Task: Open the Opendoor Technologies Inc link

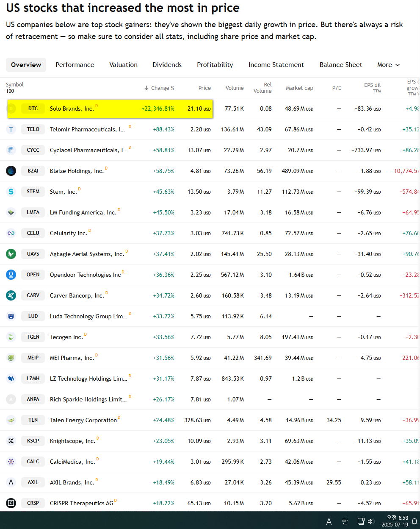Action: 85,275
